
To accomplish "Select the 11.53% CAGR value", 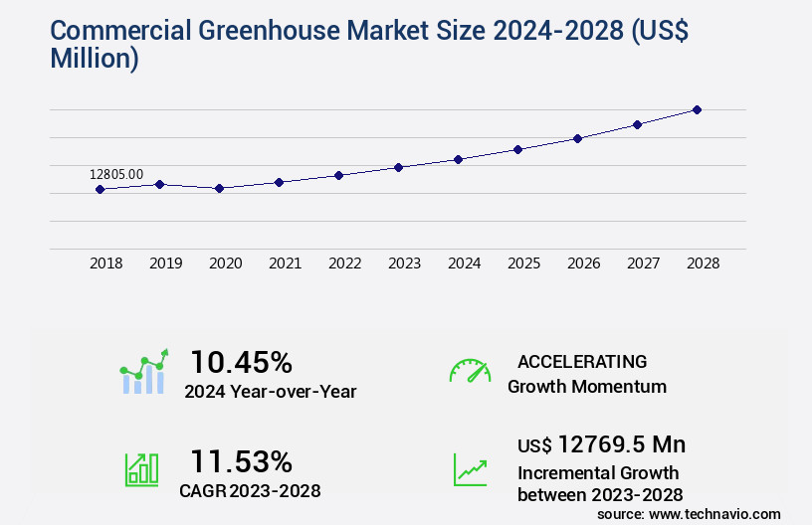I will [241, 461].
